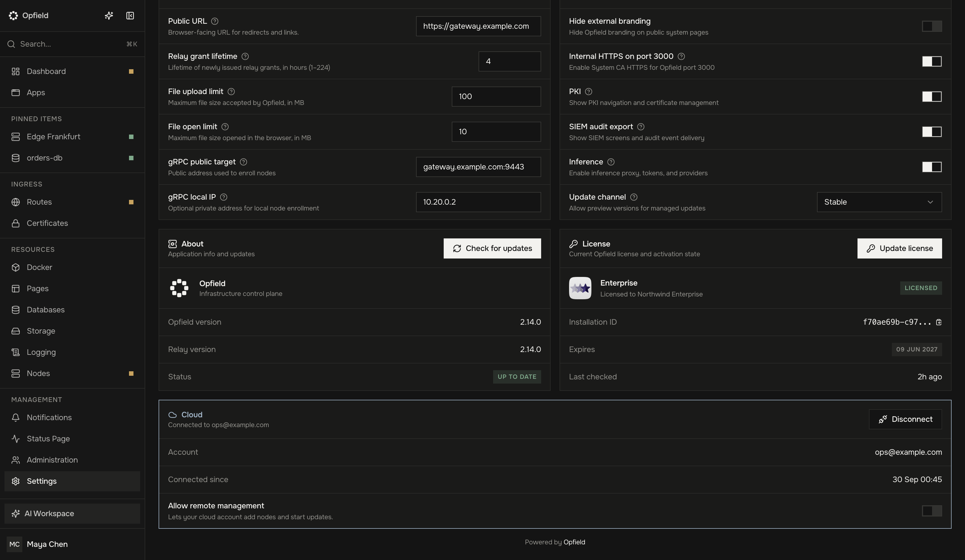Image resolution: width=965 pixels, height=560 pixels.
Task: Click the Opfield link in footer
Action: 574,542
